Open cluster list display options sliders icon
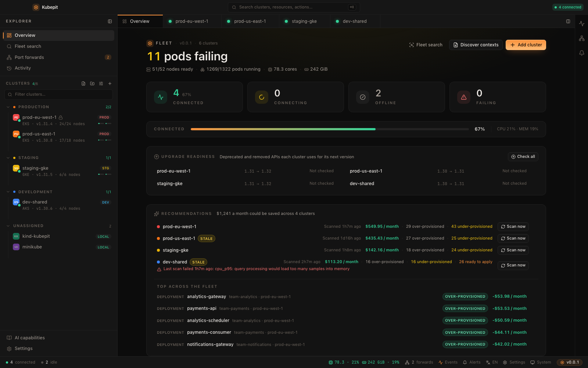588x368 pixels. (x=101, y=84)
